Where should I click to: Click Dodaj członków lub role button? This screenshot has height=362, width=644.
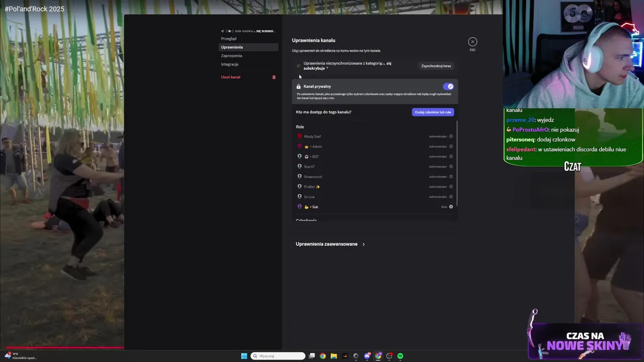click(x=433, y=112)
